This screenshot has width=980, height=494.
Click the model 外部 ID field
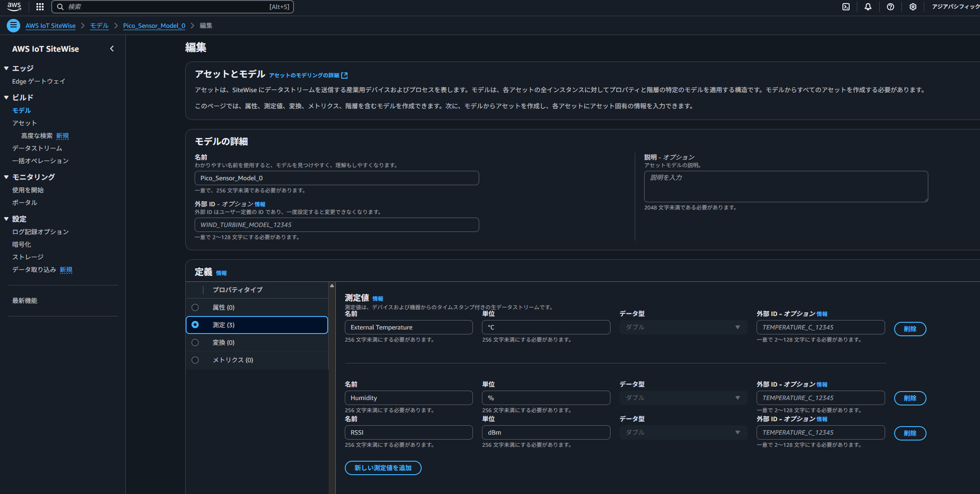click(x=337, y=225)
